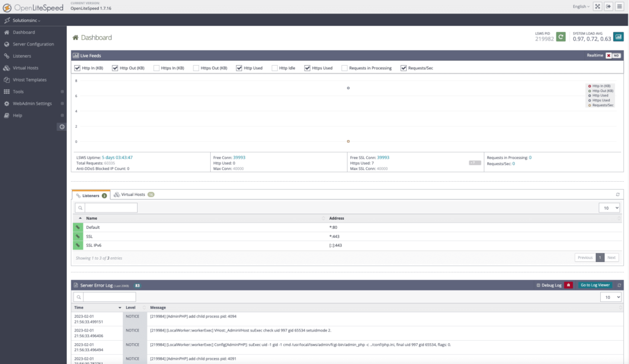Sort error log by Level column

click(x=135, y=308)
